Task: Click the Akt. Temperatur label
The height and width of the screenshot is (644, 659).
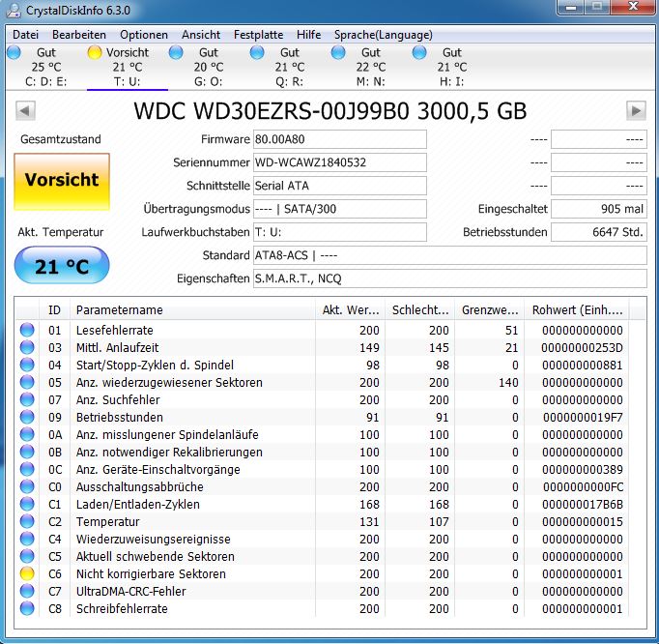Action: pos(61,232)
